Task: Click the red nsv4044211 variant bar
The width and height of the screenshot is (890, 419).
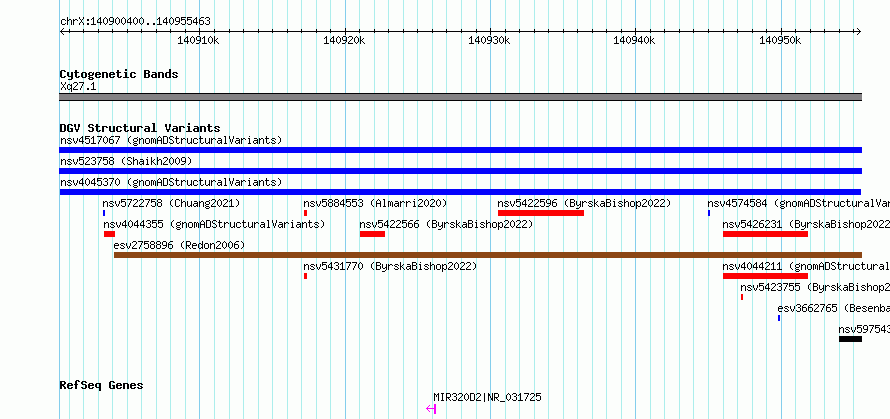Action: [x=765, y=276]
